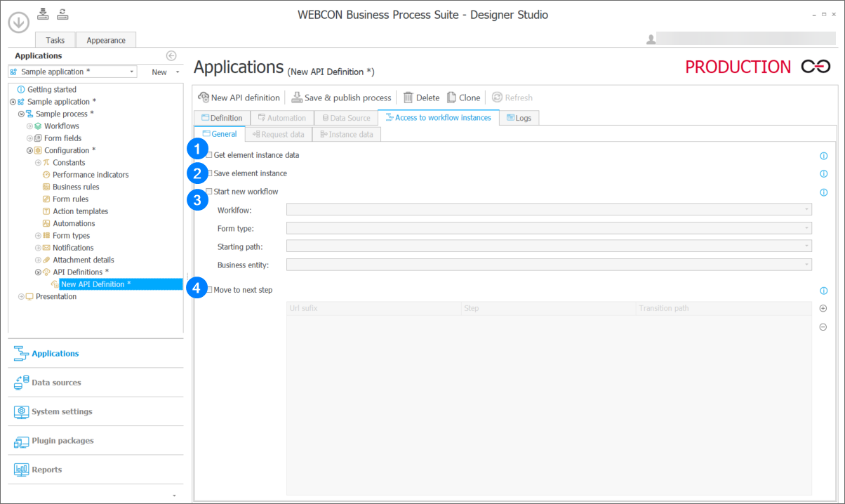The width and height of the screenshot is (845, 504).
Task: Open info icon for Save element instance
Action: [823, 174]
